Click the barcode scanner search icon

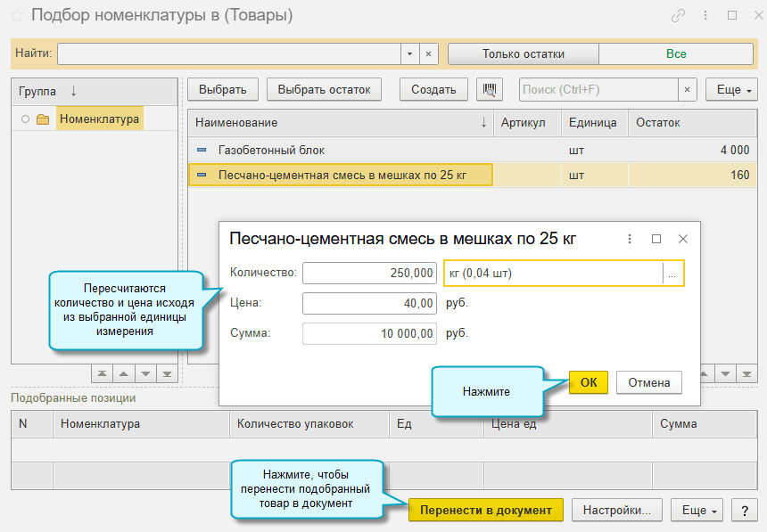coord(489,89)
